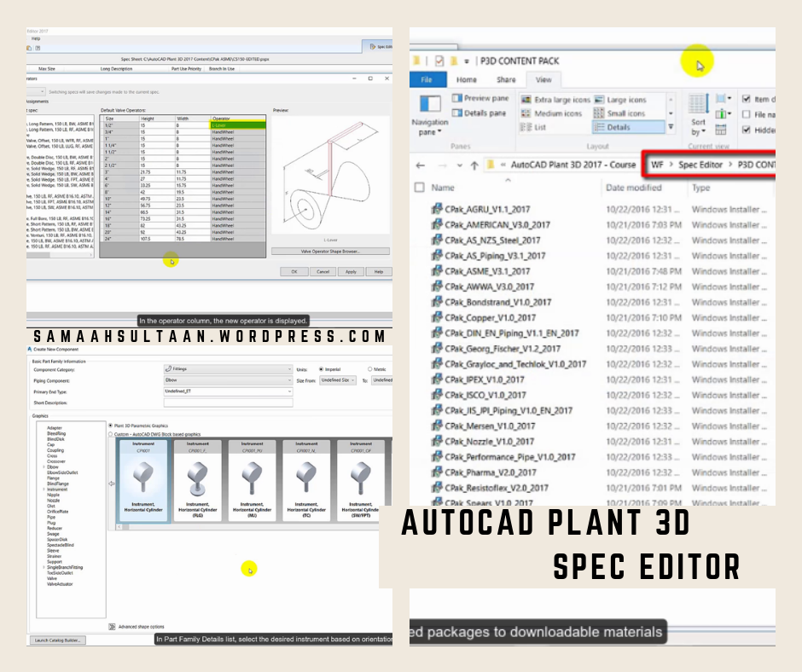Toggle the Advanced shape options icon

[112, 627]
